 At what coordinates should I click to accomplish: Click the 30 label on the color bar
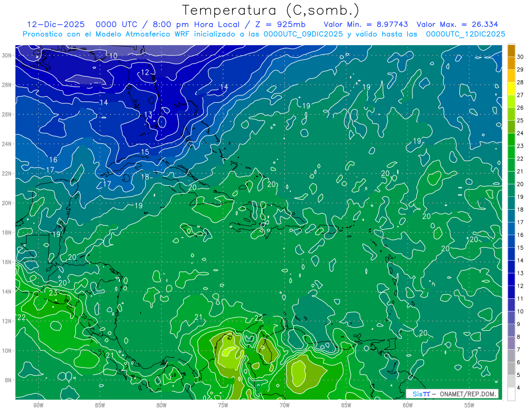pyautogui.click(x=520, y=56)
